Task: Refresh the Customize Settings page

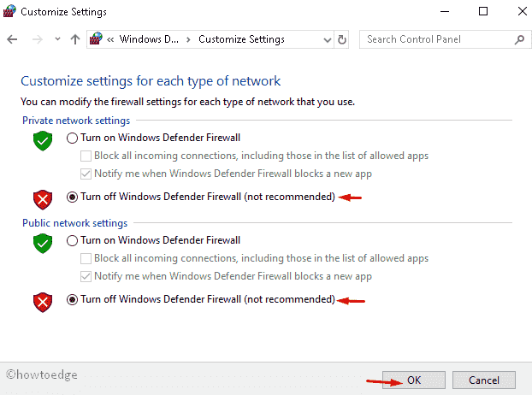Action: [x=342, y=39]
